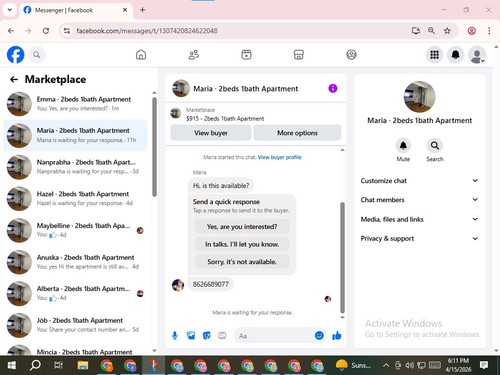
Task: Search in conversation using the Search icon
Action: [435, 146]
